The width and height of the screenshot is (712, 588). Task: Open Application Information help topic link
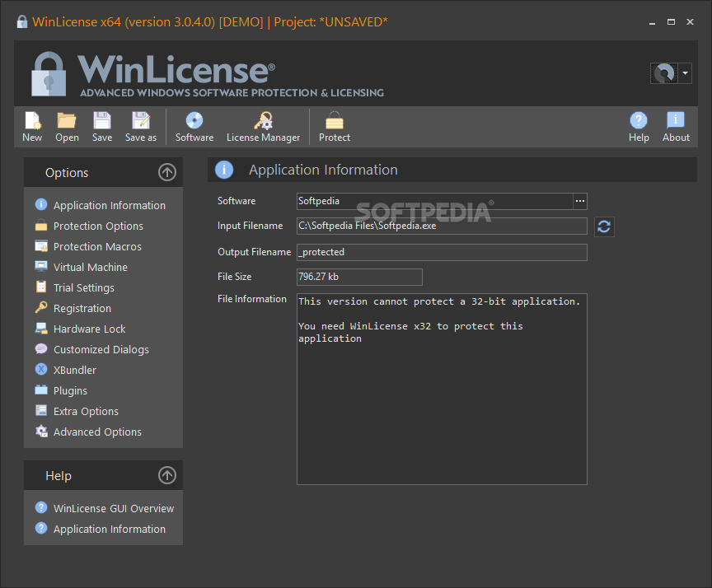110,529
